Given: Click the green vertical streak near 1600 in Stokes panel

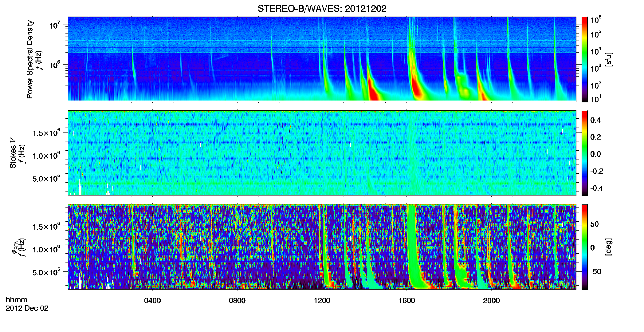Looking at the screenshot, I should tap(412, 153).
